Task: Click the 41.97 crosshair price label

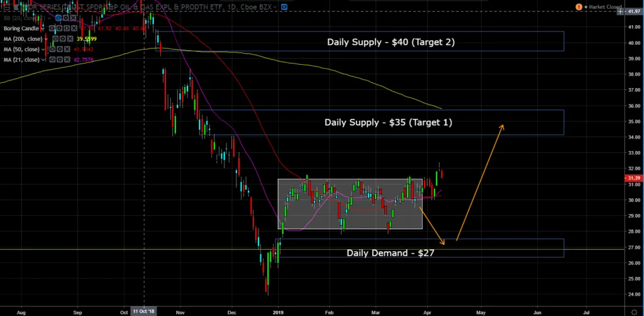Action: [x=634, y=11]
